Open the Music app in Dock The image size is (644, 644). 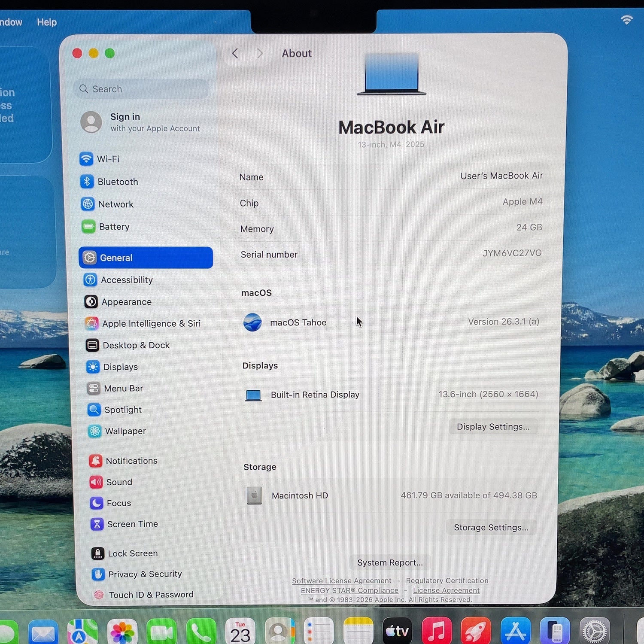point(437,631)
